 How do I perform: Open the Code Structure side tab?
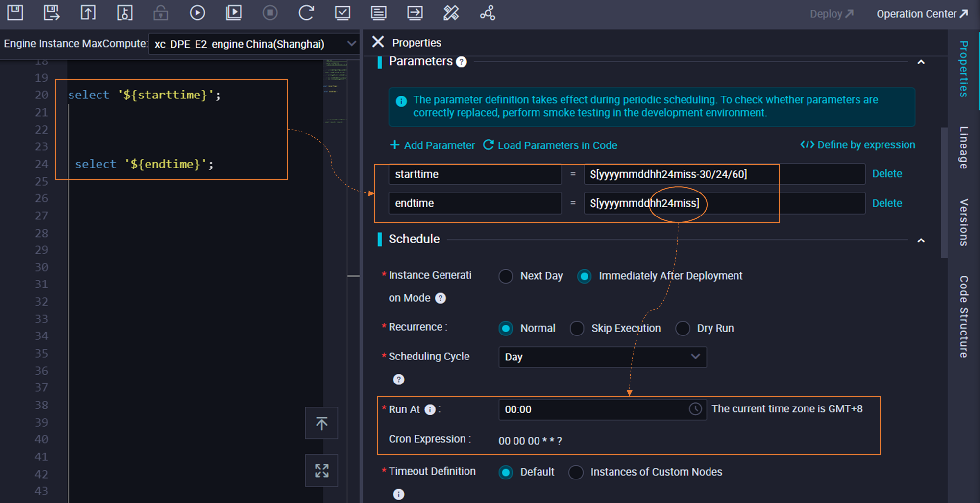(x=963, y=316)
